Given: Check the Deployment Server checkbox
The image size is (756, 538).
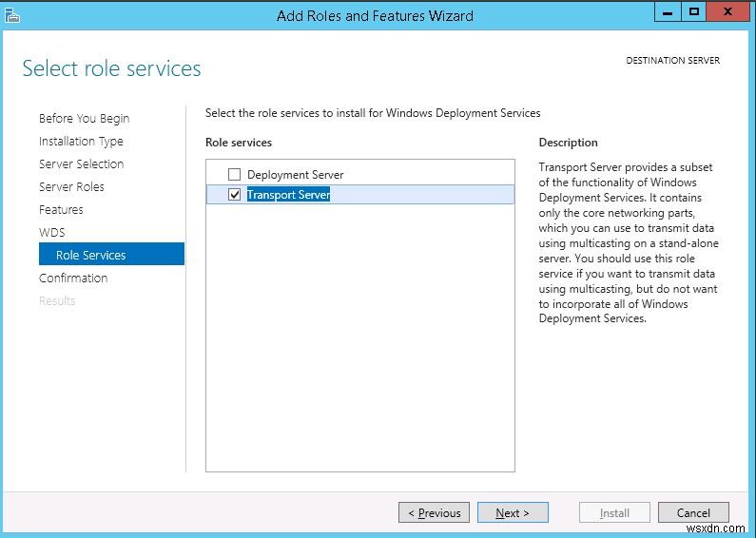Looking at the screenshot, I should (234, 174).
